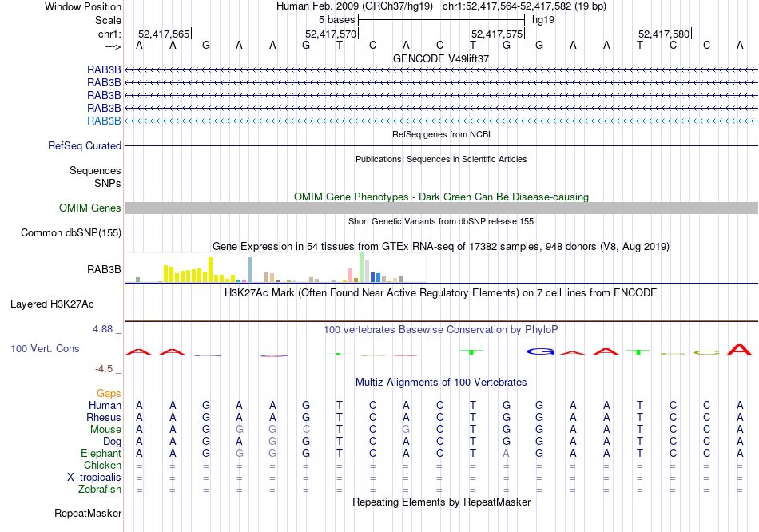Screen dimensions: 759x532
Task: Click the 4.88 upper scale value
Action: 102,329
